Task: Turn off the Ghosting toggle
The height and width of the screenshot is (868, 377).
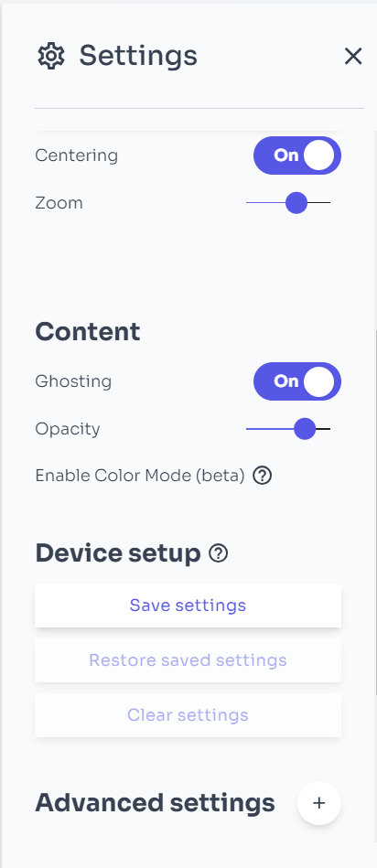Action: click(297, 381)
